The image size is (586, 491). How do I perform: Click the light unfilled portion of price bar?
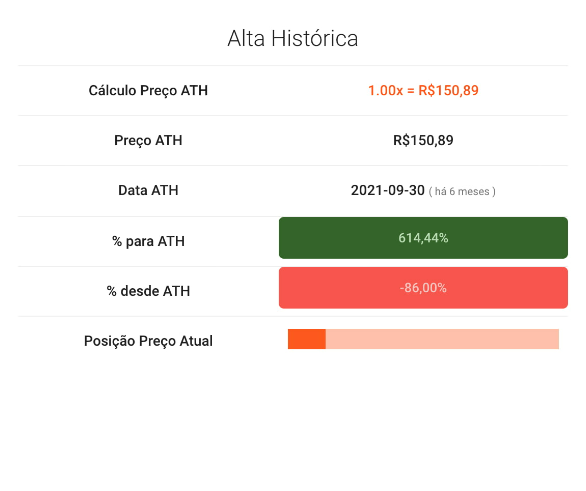point(442,339)
